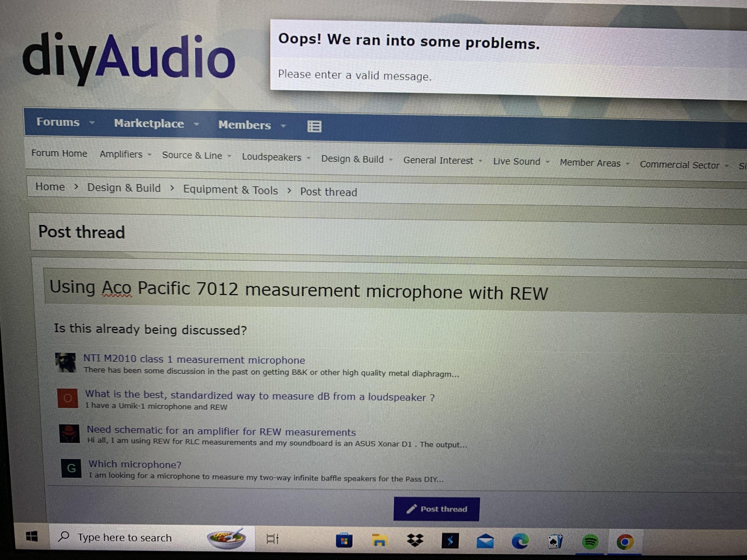Open NTI M2010 class 1 measurement microphone thread
Viewport: 747px width, 560px height.
(194, 359)
